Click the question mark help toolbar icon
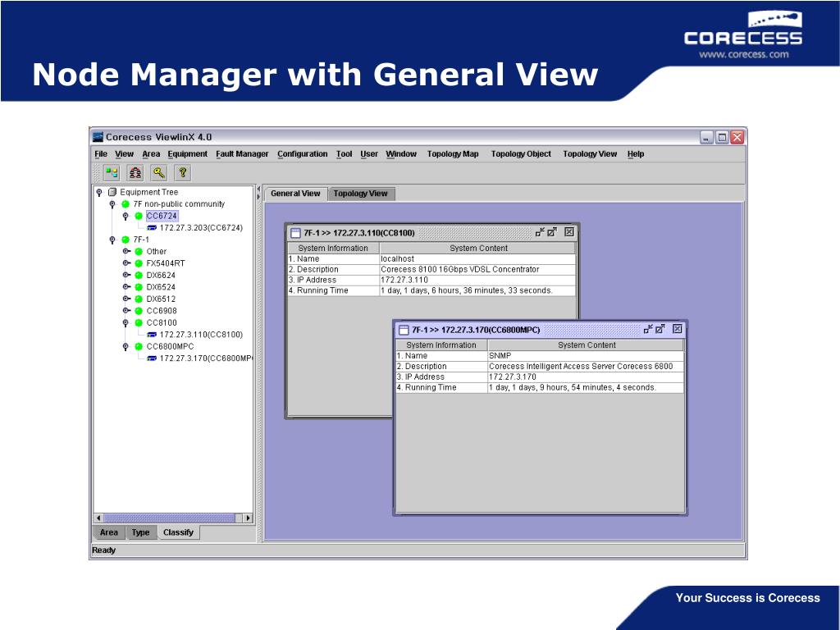The height and width of the screenshot is (630, 840). 183,172
